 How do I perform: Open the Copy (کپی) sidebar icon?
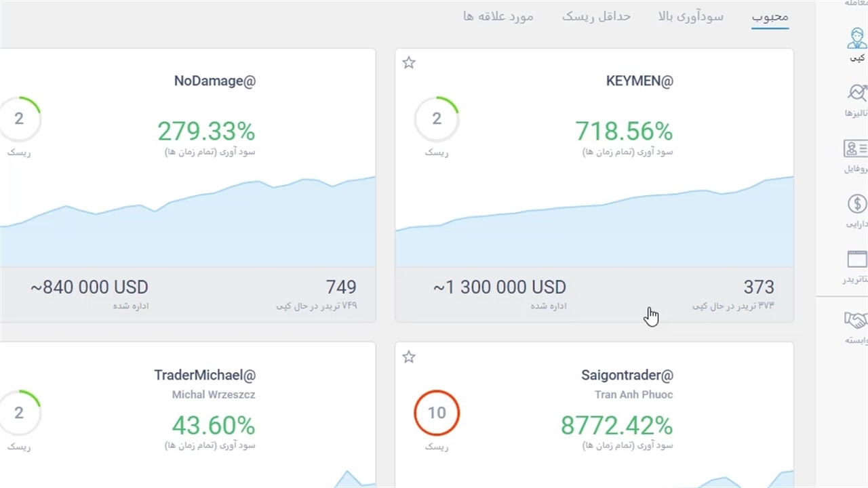tap(857, 39)
